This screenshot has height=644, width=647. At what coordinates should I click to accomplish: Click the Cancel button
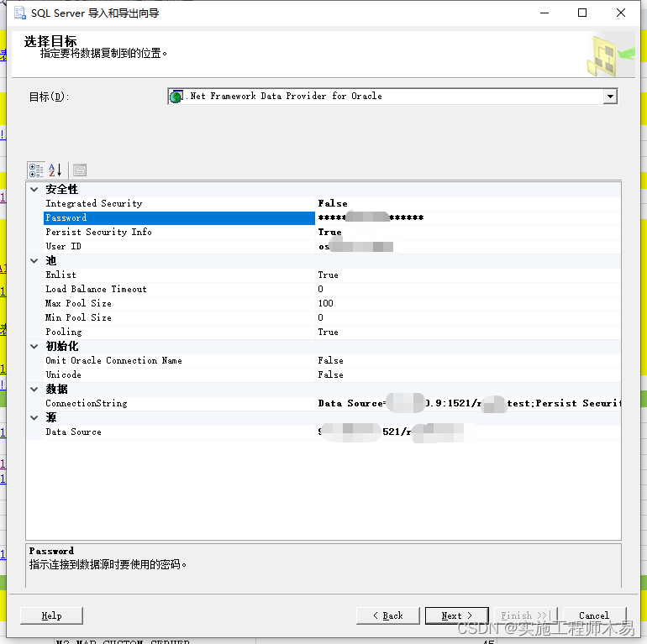(x=594, y=615)
